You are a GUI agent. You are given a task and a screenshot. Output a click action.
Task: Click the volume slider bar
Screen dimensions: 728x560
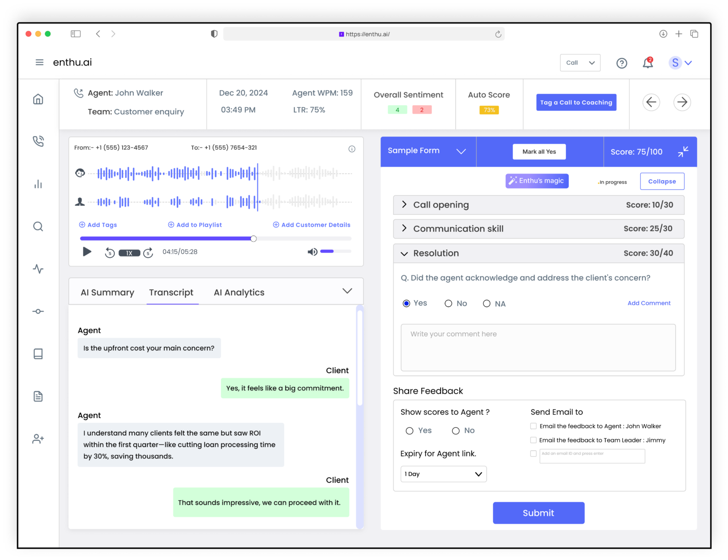tap(336, 251)
